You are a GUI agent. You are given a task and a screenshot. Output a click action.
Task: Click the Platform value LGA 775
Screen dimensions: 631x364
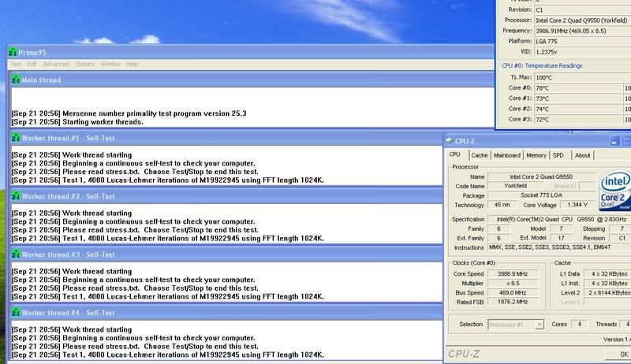click(x=583, y=42)
